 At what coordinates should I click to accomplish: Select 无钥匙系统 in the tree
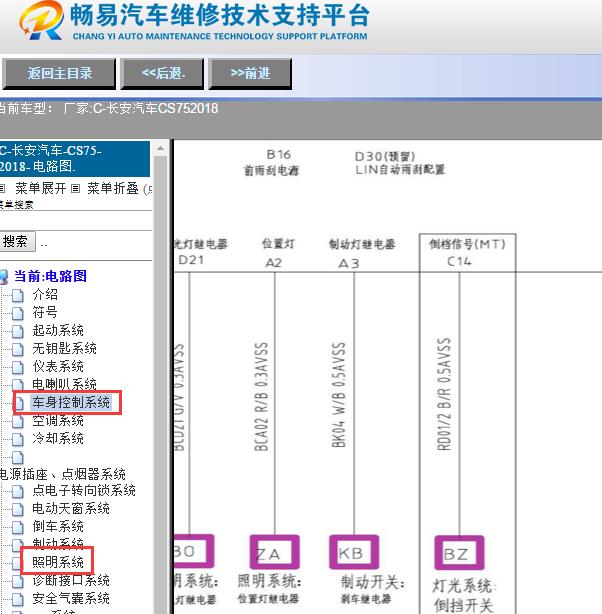(x=65, y=349)
